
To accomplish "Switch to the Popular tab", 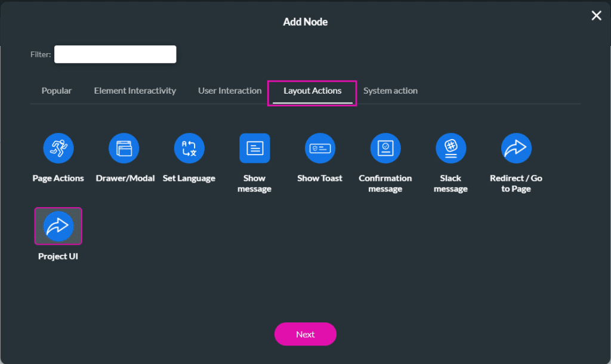I will click(x=57, y=91).
